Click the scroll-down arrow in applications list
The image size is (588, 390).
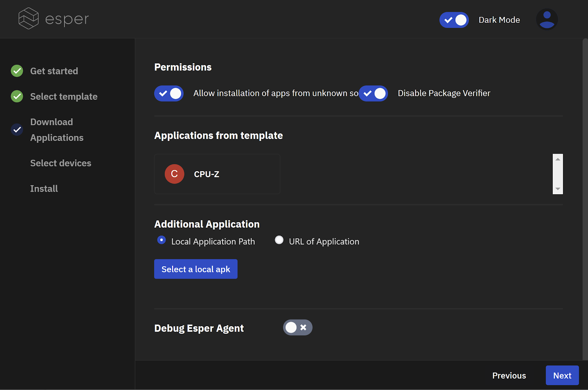pos(557,189)
